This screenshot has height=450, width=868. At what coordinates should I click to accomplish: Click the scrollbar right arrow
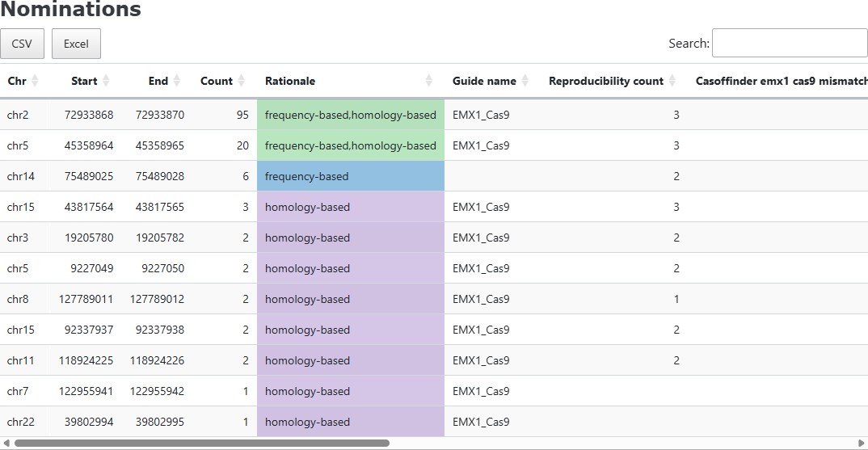tap(861, 443)
